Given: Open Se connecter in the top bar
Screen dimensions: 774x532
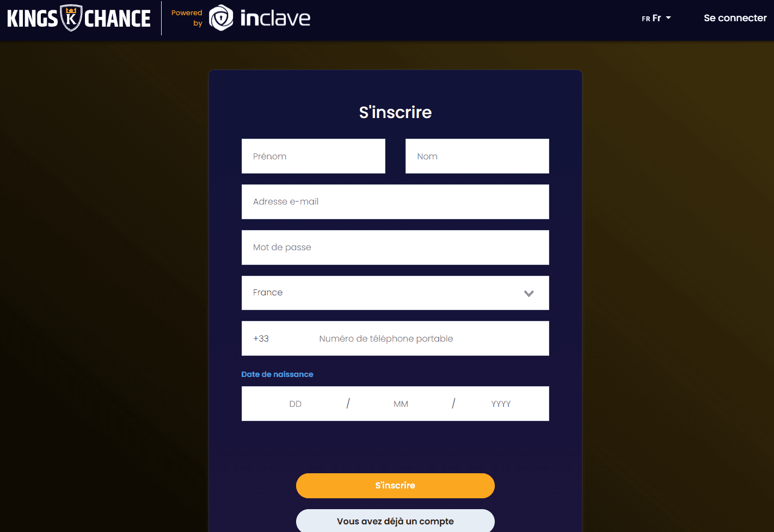Looking at the screenshot, I should [x=735, y=18].
